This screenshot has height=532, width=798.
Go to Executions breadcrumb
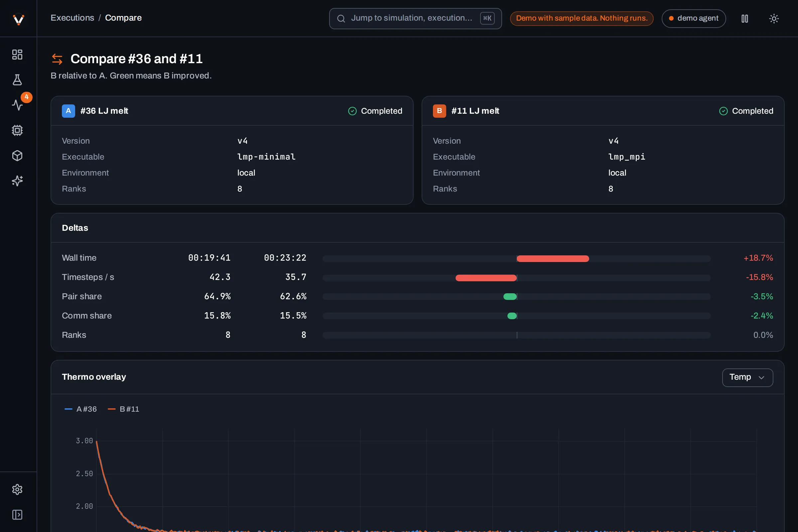[72, 18]
